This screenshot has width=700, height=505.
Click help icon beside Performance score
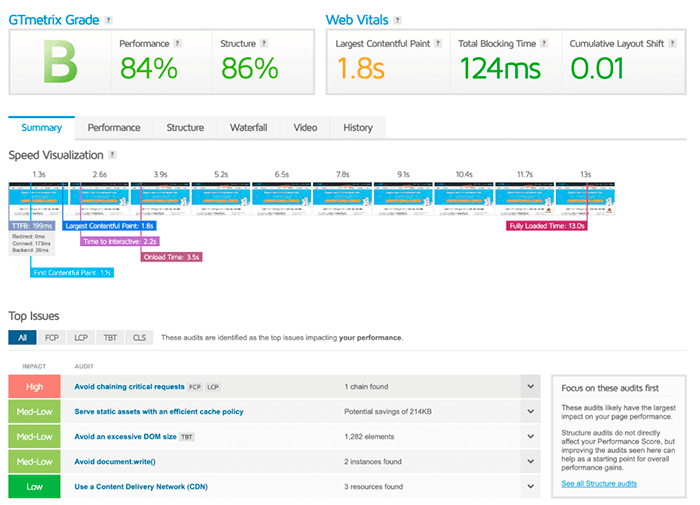click(x=177, y=43)
